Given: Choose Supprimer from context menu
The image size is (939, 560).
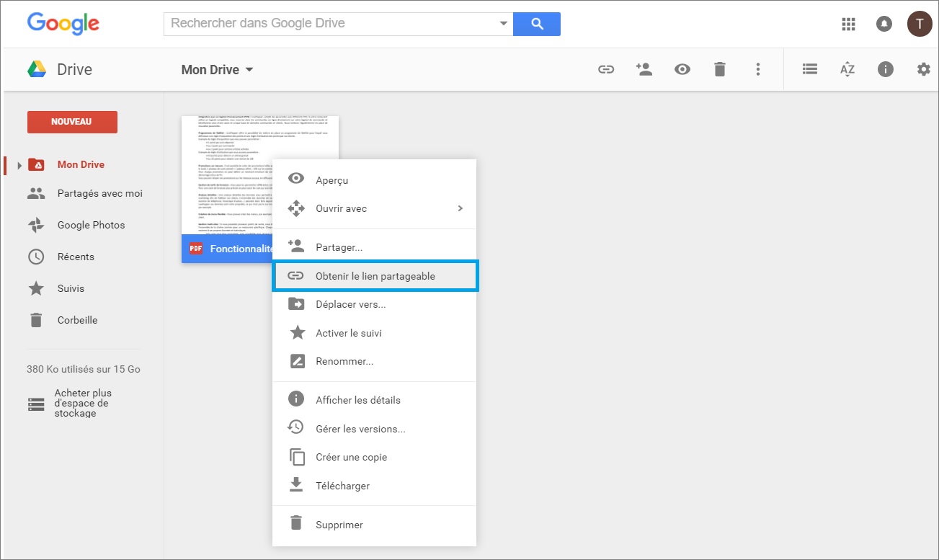Looking at the screenshot, I should tap(375, 525).
